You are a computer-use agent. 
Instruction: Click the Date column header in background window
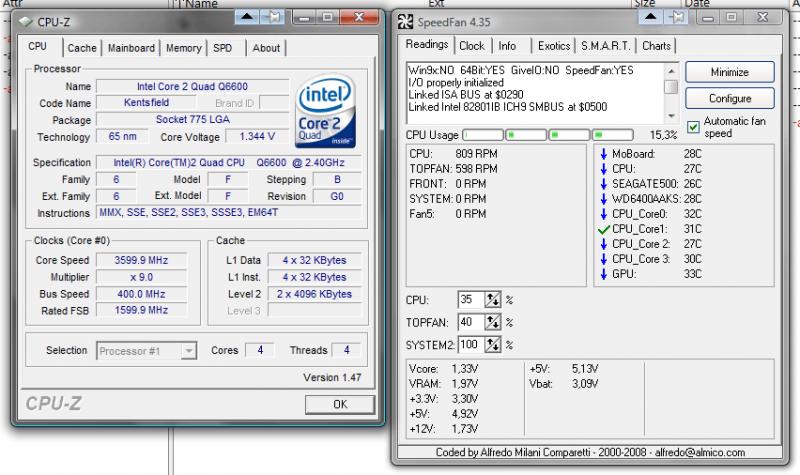coord(697,4)
